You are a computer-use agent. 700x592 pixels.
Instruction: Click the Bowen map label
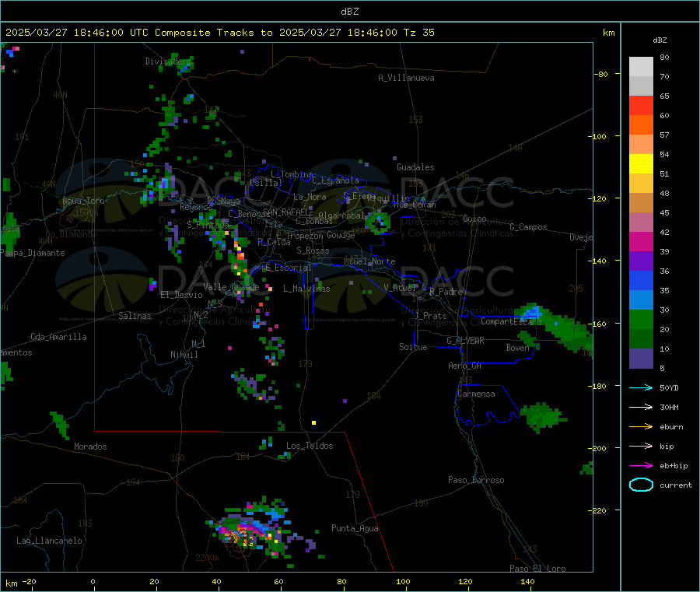click(x=517, y=347)
